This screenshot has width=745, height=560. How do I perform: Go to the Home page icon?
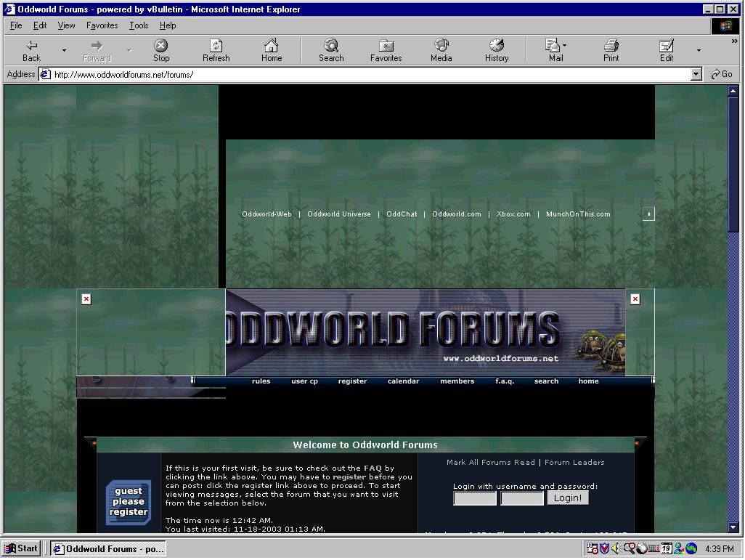tap(272, 50)
